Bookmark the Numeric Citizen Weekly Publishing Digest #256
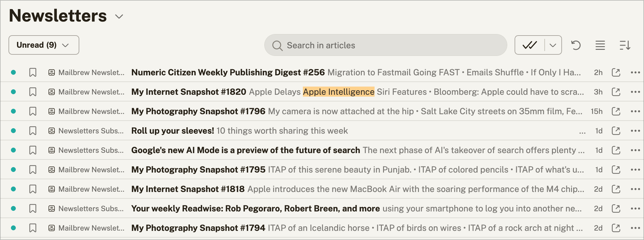This screenshot has width=644, height=240. coord(33,72)
